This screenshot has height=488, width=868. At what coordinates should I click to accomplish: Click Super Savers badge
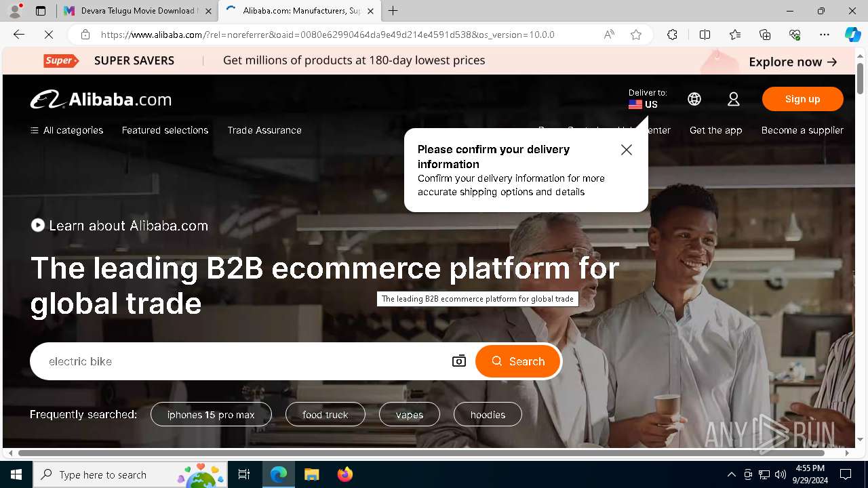pos(61,60)
